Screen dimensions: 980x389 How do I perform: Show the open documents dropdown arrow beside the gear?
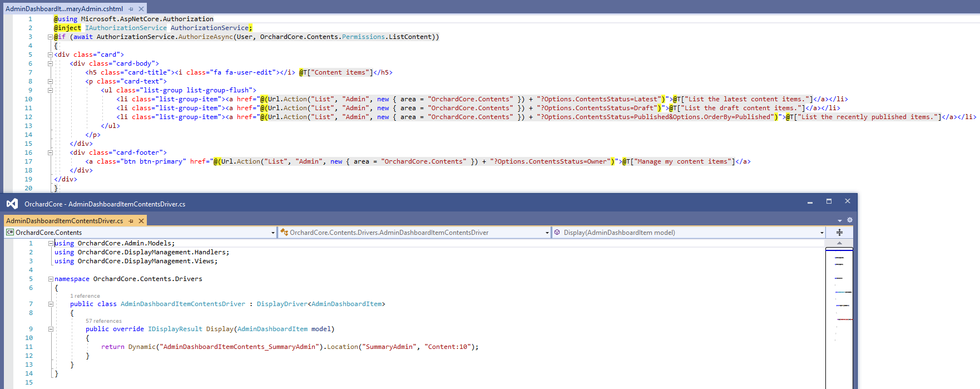(840, 221)
